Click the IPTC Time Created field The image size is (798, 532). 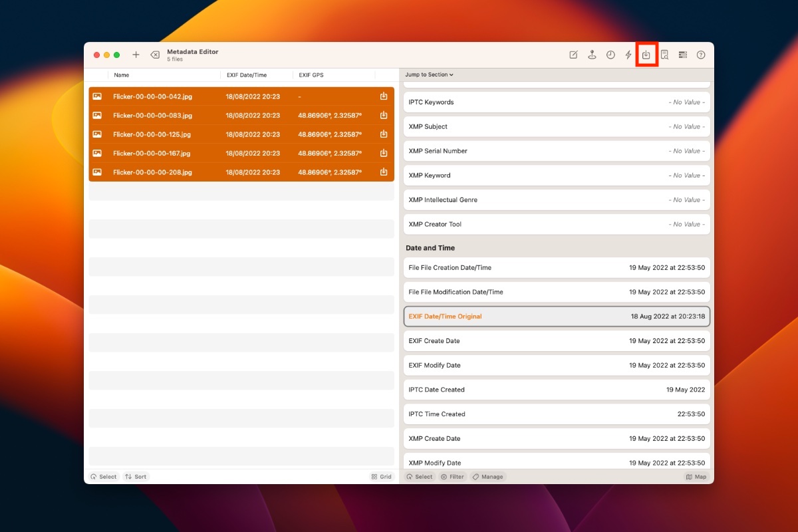557,414
